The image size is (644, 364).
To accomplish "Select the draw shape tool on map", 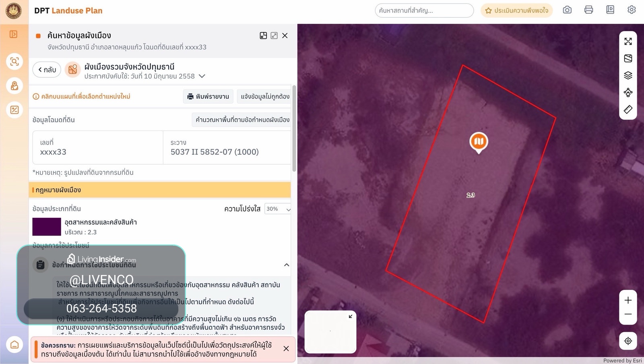I will 628,93.
